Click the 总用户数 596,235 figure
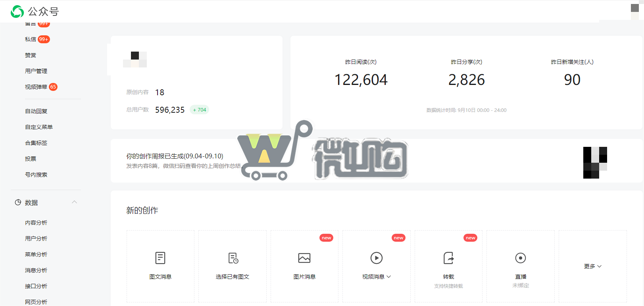 [170, 110]
